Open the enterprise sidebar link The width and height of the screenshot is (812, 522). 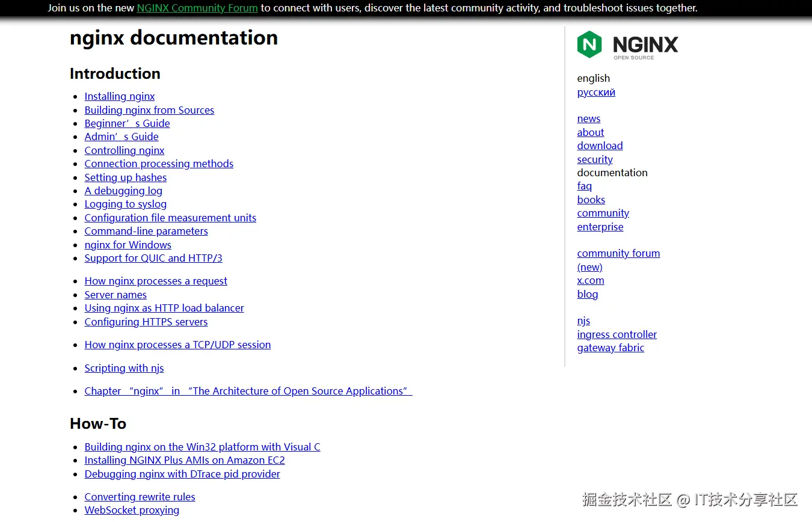pyautogui.click(x=600, y=227)
